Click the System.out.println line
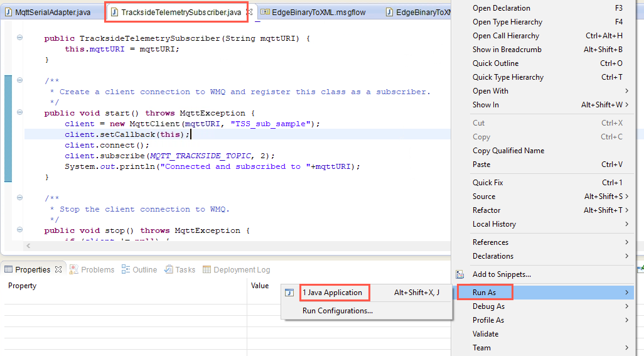The height and width of the screenshot is (356, 644). pos(212,167)
